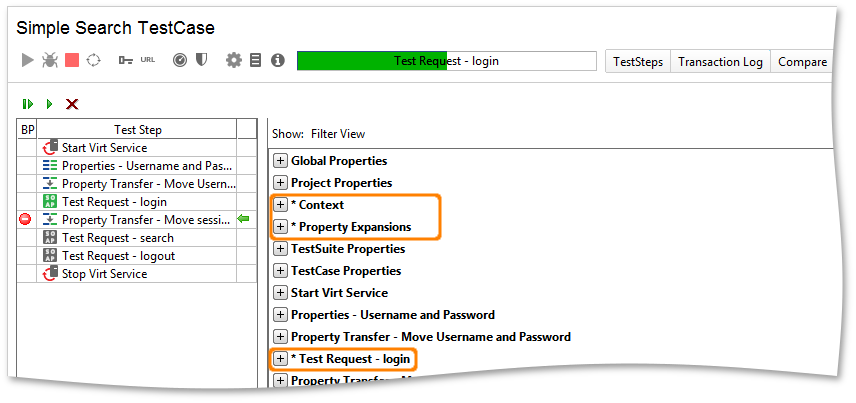Click the info circle icon
Image resolution: width=856 pixels, height=403 pixels.
click(278, 60)
